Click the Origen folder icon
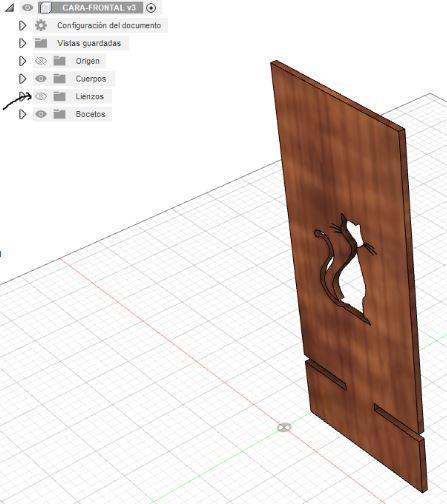The height and width of the screenshot is (504, 447). 60,61
